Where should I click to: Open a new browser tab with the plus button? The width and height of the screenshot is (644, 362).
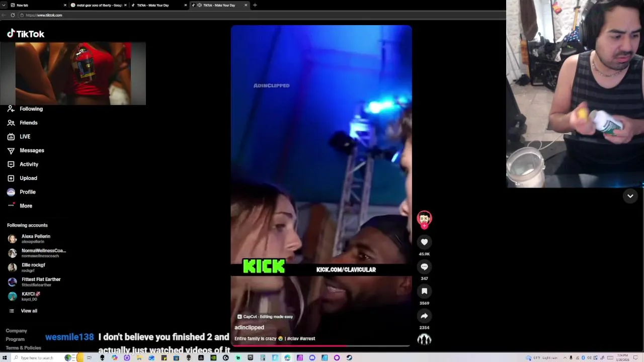pyautogui.click(x=255, y=5)
